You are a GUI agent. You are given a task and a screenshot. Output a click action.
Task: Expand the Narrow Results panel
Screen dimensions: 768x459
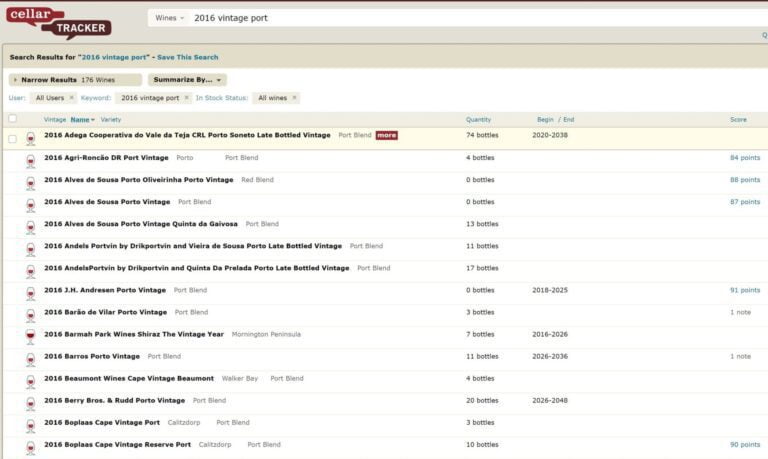pyautogui.click(x=75, y=80)
